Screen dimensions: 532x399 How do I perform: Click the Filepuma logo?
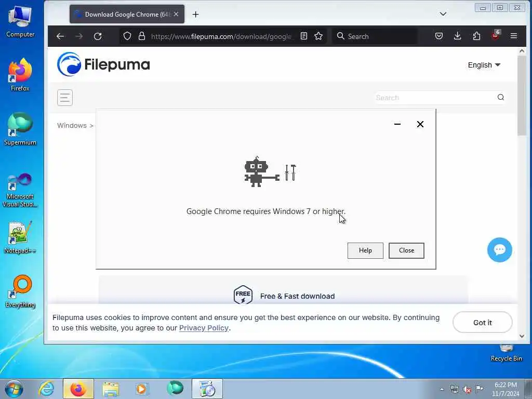103,64
